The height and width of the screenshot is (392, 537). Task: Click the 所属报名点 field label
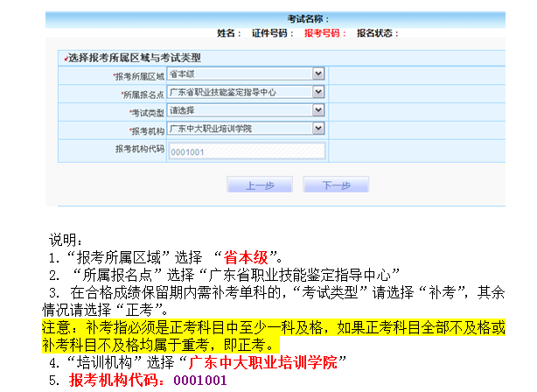pos(143,94)
